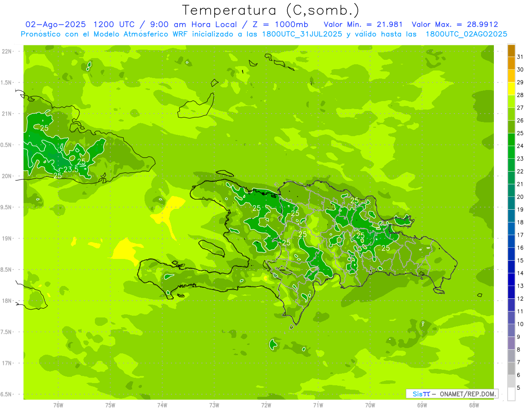
Task: Click the SisTT logo in the watermark
Action: click(421, 394)
